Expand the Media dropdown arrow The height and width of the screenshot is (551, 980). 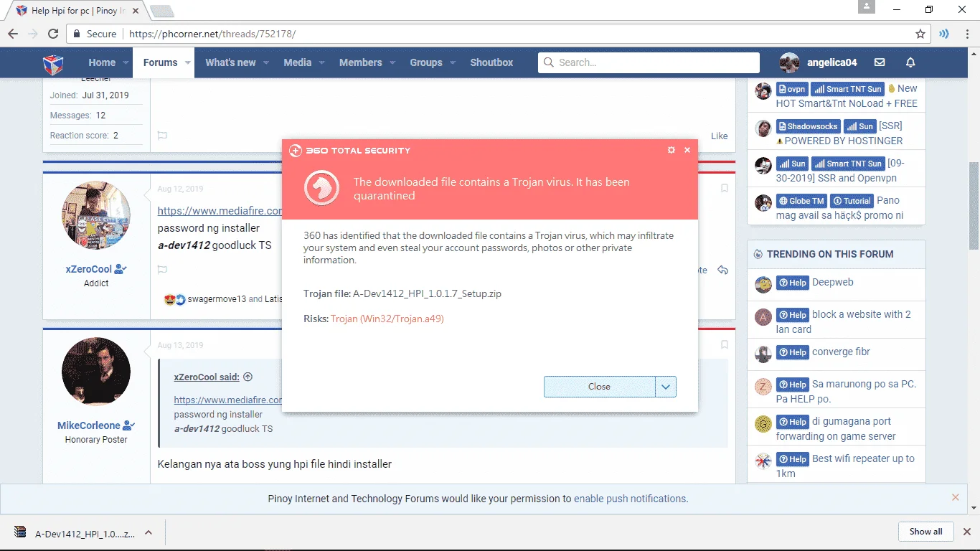(322, 63)
